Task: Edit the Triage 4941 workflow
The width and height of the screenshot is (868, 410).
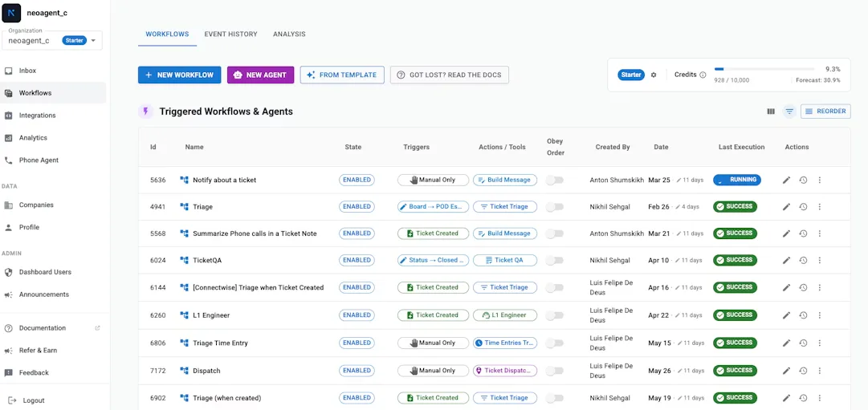Action: tap(786, 206)
